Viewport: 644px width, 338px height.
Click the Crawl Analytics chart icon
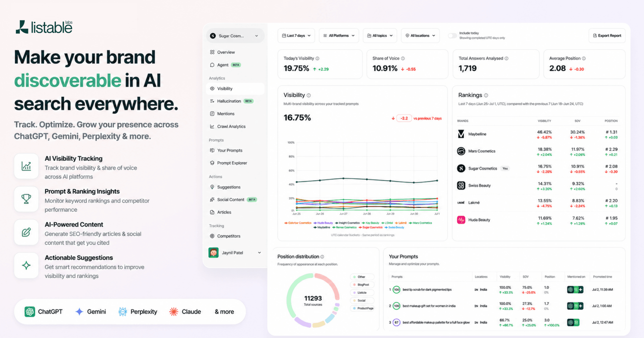[212, 126]
